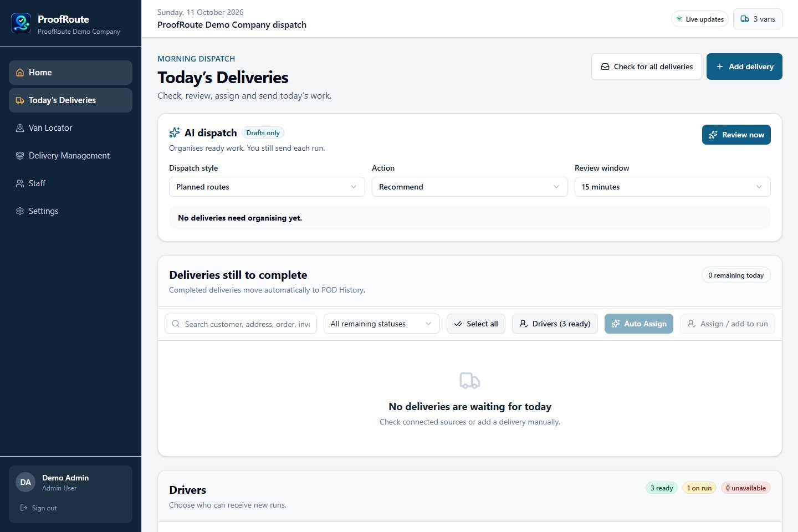This screenshot has width=798, height=532.
Task: Open the Action dropdown showing Recommend
Action: tap(470, 187)
